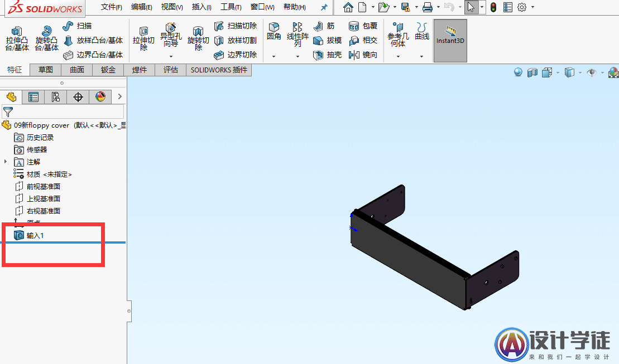The image size is (619, 364).
Task: Select the Linear Pattern (线性阵列) tool
Action: [297, 35]
